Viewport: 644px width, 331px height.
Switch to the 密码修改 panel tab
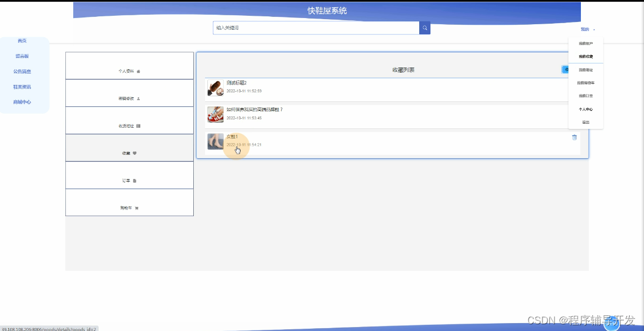[x=130, y=93]
